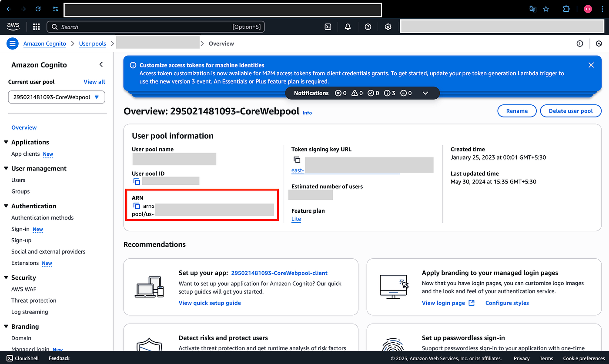Open Extensions in the sidebar

25,263
